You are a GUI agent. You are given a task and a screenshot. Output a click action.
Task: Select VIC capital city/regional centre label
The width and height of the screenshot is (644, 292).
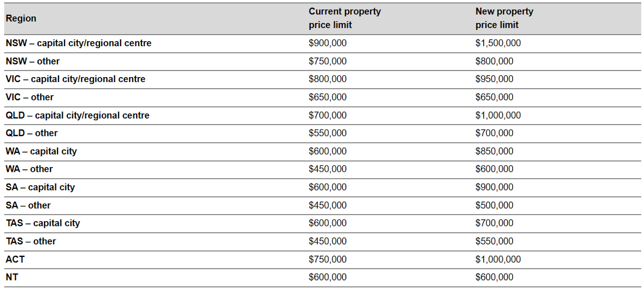(75, 79)
